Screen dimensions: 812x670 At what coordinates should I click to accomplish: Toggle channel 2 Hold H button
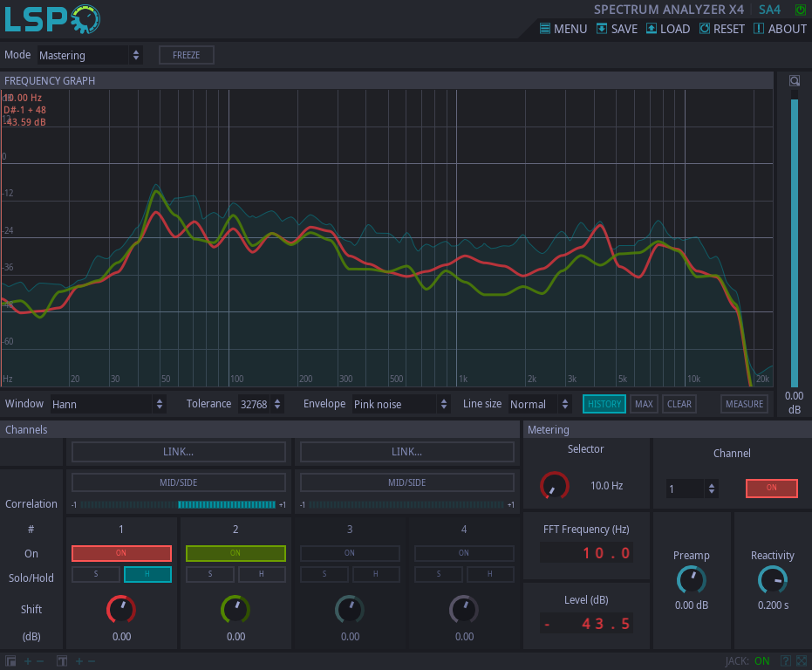tap(262, 574)
